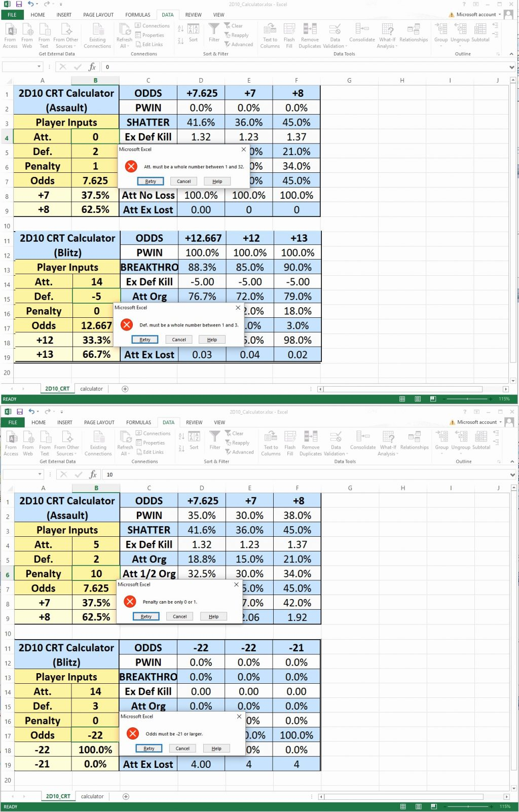
Task: Click Cancel in the 'Def. must be a whole number' dialog
Action: [179, 340]
